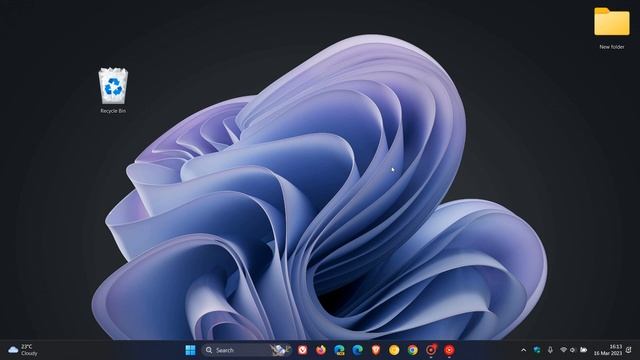640x360 pixels.
Task: Open the yellow round taskbar app icon
Action: pos(394,350)
